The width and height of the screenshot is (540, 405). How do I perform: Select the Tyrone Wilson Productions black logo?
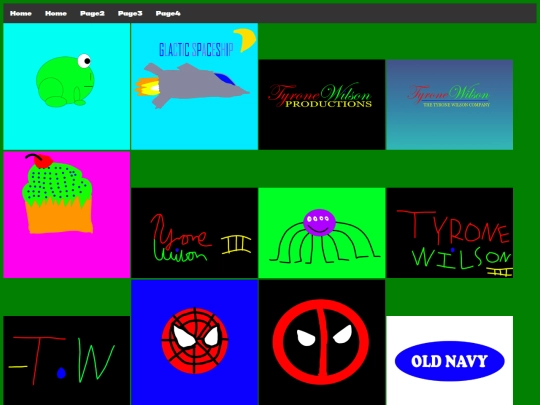click(322, 105)
